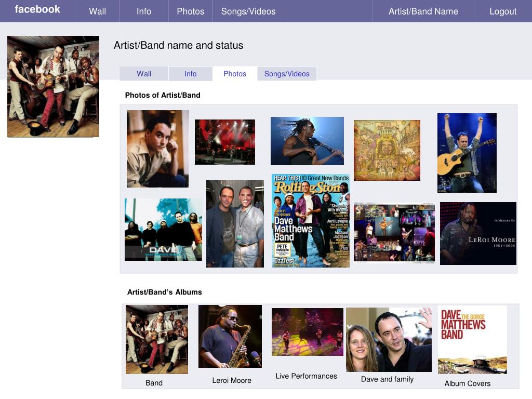View the concert collage photo

point(394,233)
